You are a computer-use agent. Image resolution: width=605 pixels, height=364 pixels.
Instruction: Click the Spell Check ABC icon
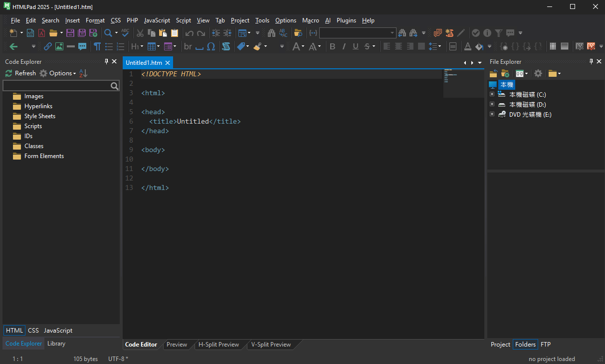(125, 33)
